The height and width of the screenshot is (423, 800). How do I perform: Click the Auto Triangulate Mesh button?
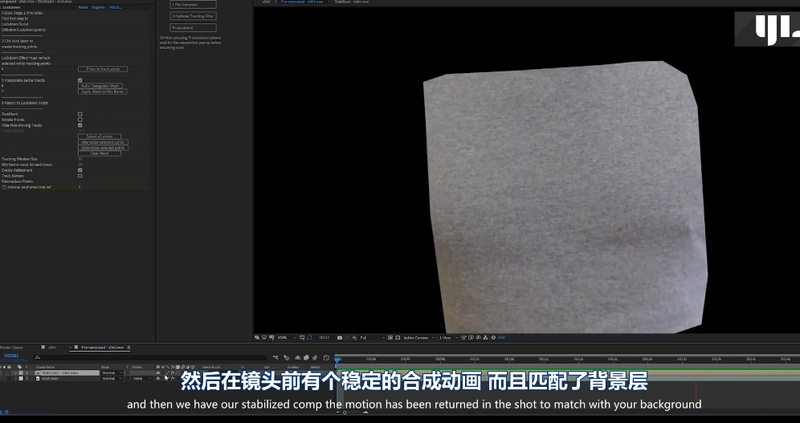click(x=100, y=86)
